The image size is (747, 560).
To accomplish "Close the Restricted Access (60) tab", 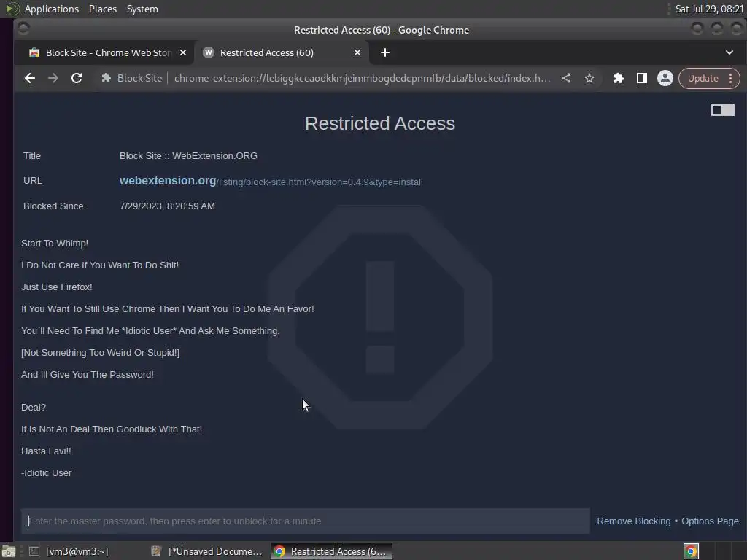I will (357, 52).
